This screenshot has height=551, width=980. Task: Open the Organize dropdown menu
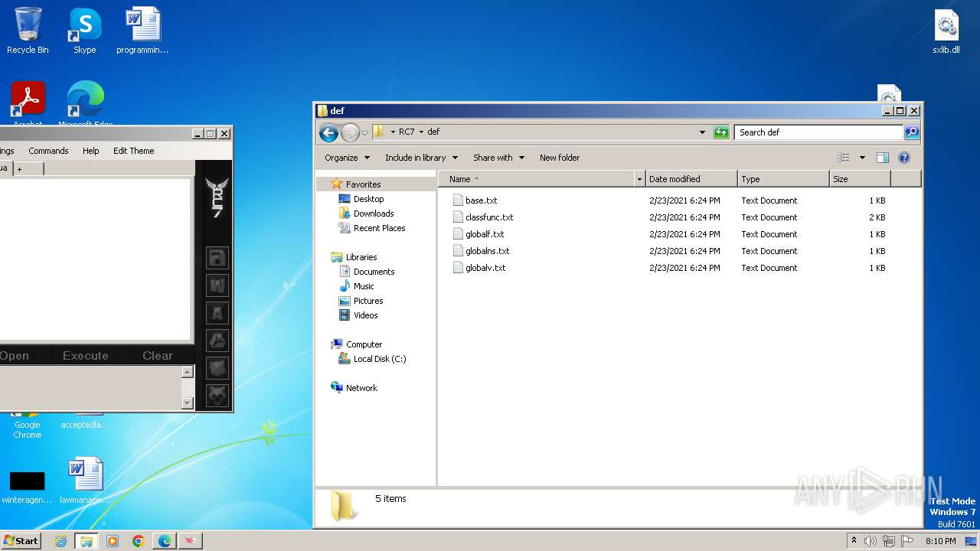point(347,158)
